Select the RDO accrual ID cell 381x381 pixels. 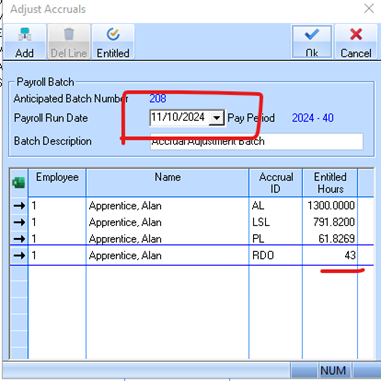click(276, 255)
